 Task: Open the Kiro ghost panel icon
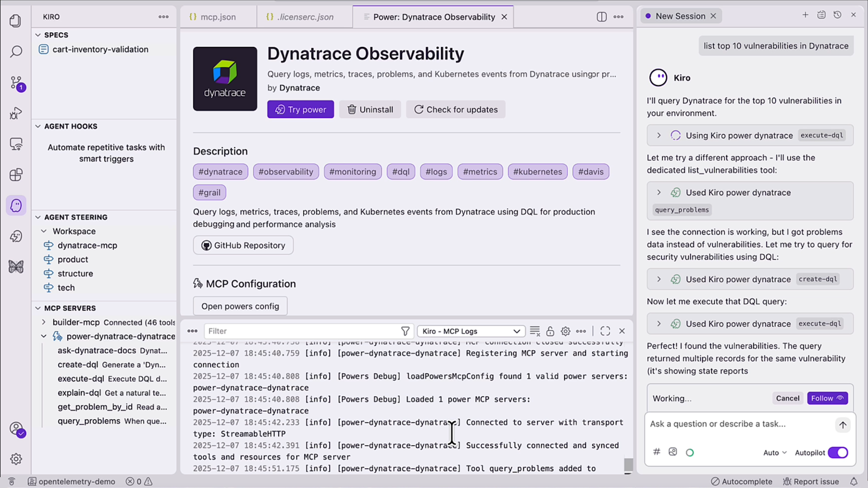click(16, 205)
